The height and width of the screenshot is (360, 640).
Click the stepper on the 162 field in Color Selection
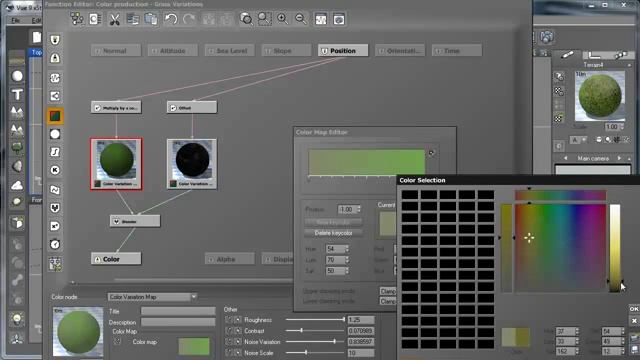point(577,351)
